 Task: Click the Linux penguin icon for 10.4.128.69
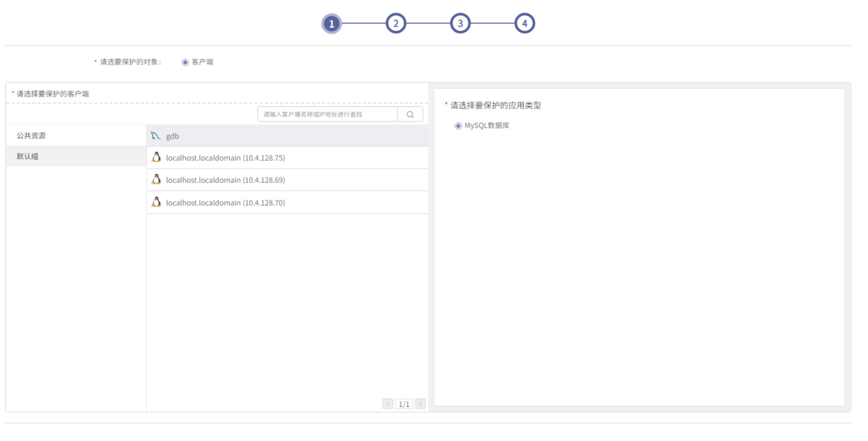pyautogui.click(x=156, y=179)
